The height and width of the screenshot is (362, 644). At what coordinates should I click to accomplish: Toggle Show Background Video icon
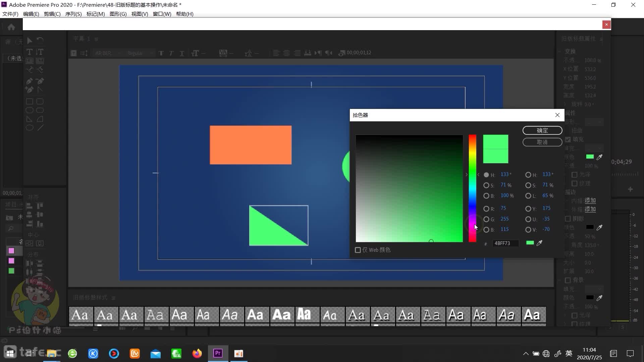342,53
